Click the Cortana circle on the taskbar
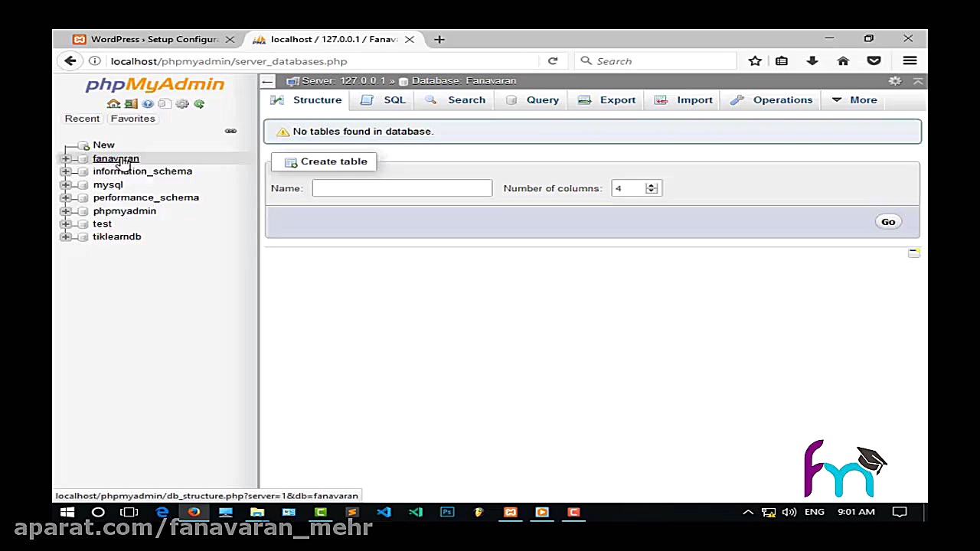The width and height of the screenshot is (980, 551). tap(98, 512)
